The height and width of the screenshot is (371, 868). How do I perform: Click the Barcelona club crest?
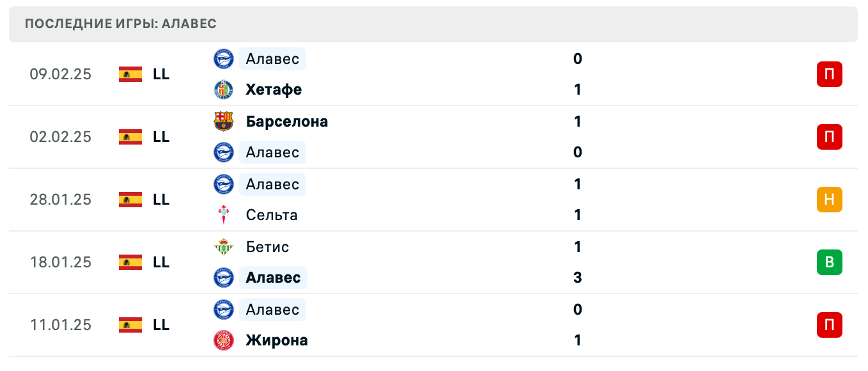pos(223,121)
